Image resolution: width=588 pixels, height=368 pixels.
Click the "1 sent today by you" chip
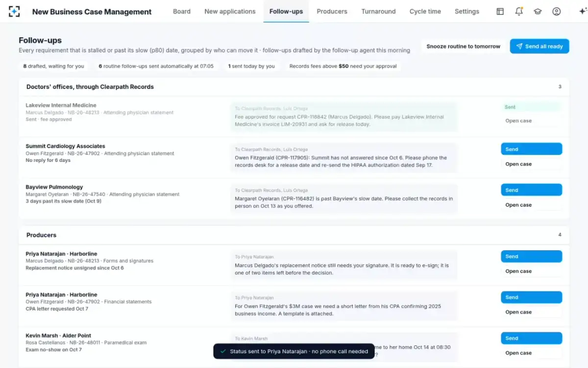pyautogui.click(x=251, y=66)
